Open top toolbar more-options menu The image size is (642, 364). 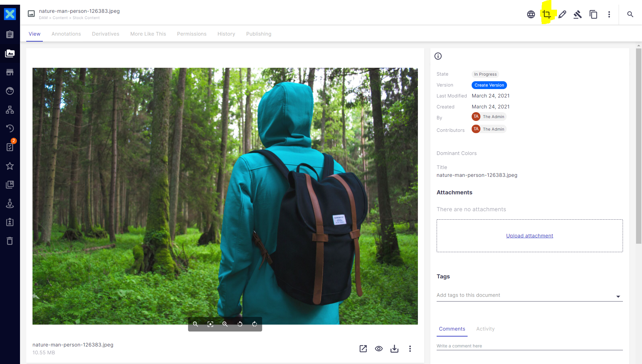tap(609, 14)
